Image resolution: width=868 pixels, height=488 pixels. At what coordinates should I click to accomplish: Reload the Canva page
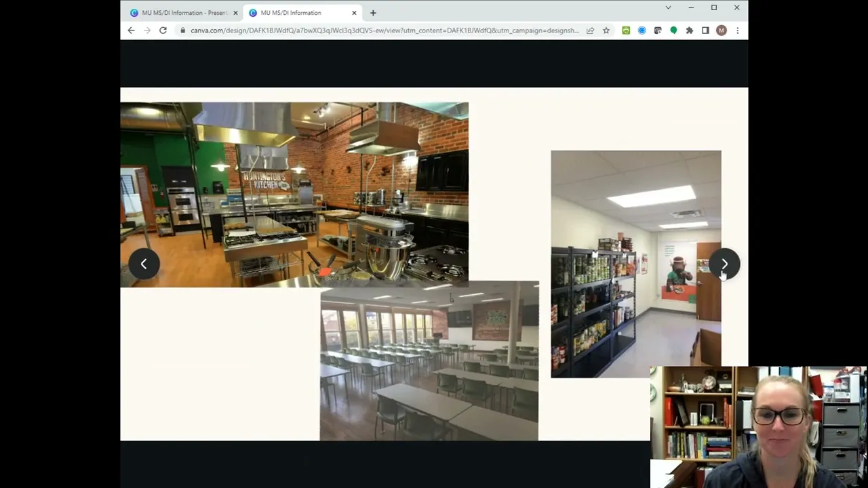pos(163,30)
